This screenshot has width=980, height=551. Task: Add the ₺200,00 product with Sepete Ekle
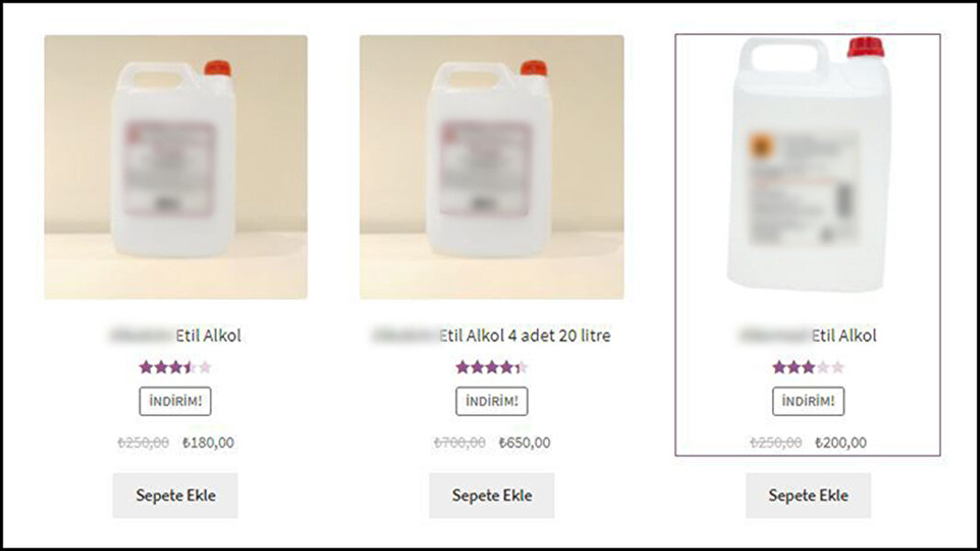point(808,495)
